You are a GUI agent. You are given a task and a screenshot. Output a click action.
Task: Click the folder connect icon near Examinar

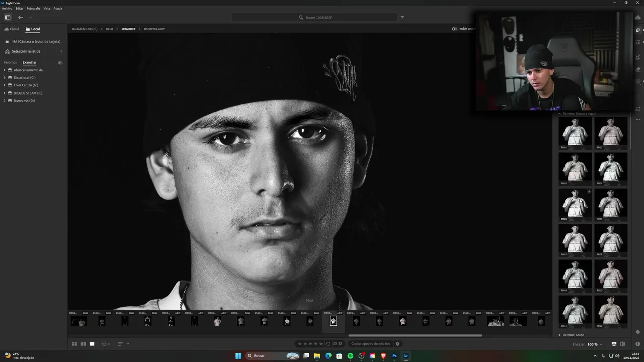click(60, 63)
